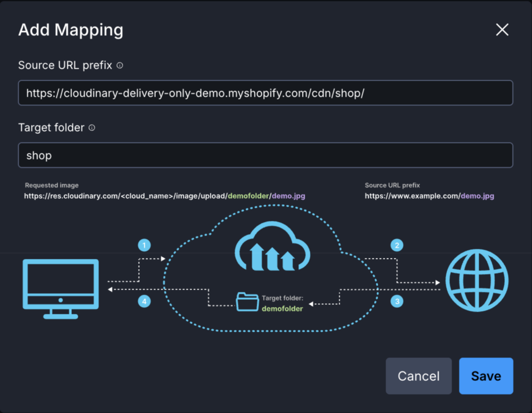Click the numbered badge 1 in the diagram
This screenshot has height=413, width=532.
[x=144, y=245]
